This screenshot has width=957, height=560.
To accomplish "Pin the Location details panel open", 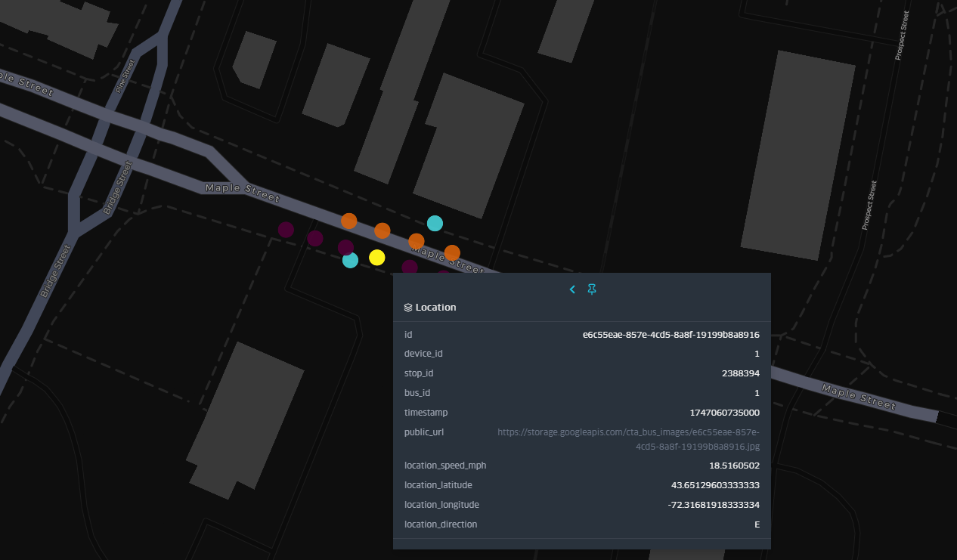I will tap(592, 289).
